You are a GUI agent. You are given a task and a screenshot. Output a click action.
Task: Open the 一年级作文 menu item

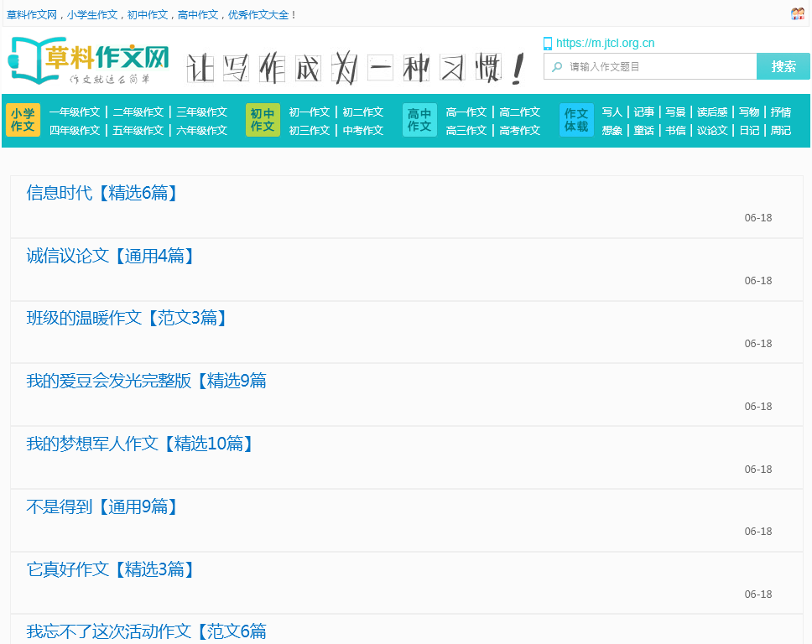click(75, 112)
